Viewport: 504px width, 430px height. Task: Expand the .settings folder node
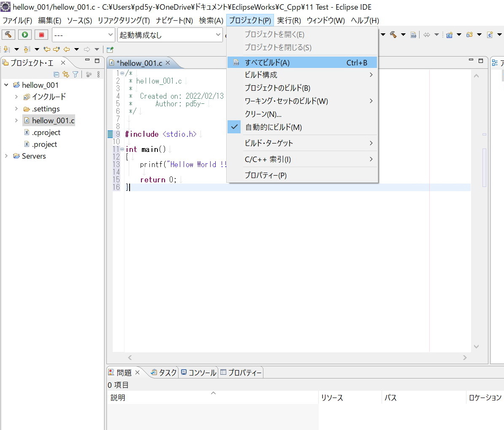click(x=16, y=108)
